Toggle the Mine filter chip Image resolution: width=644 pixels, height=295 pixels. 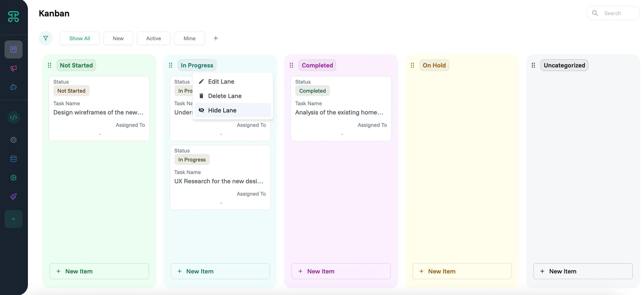pyautogui.click(x=189, y=38)
